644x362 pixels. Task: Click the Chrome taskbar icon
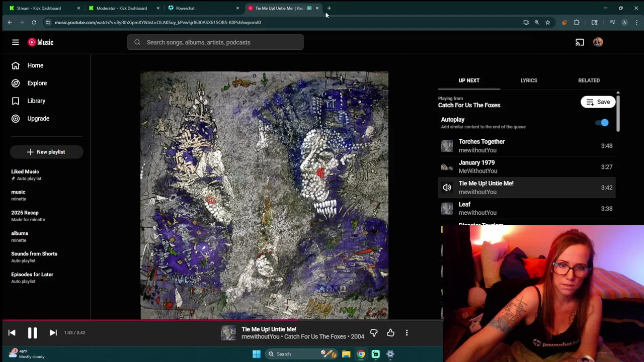(x=361, y=354)
